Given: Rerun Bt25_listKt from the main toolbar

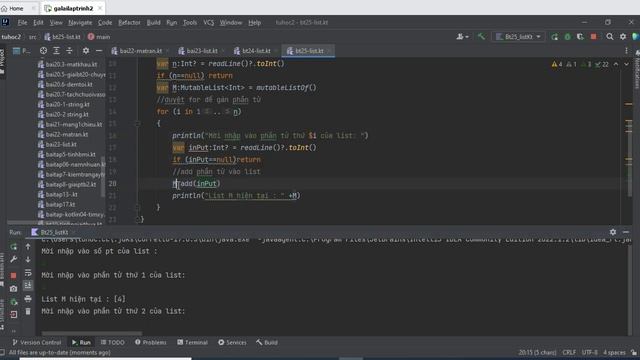Looking at the screenshot, I should point(554,37).
